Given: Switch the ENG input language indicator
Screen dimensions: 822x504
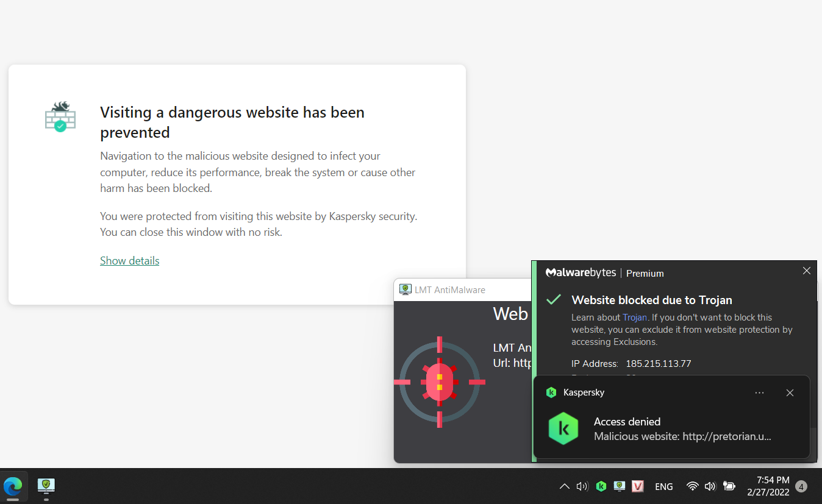Looking at the screenshot, I should pos(664,486).
